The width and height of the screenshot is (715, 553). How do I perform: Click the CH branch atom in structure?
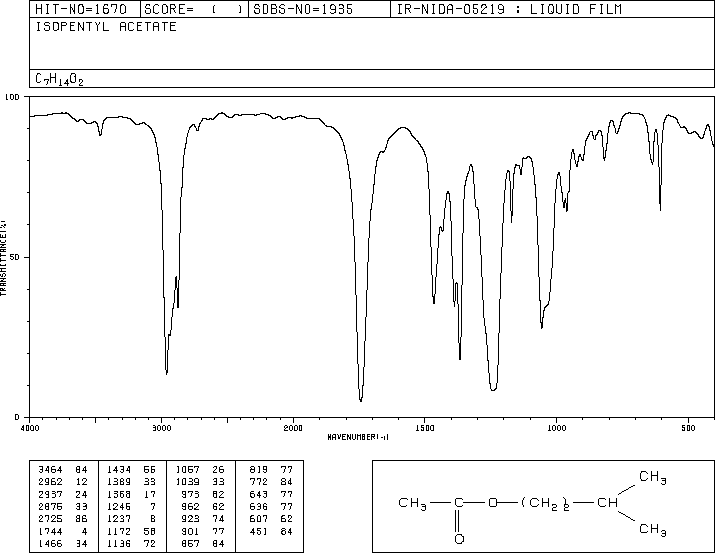(x=607, y=503)
